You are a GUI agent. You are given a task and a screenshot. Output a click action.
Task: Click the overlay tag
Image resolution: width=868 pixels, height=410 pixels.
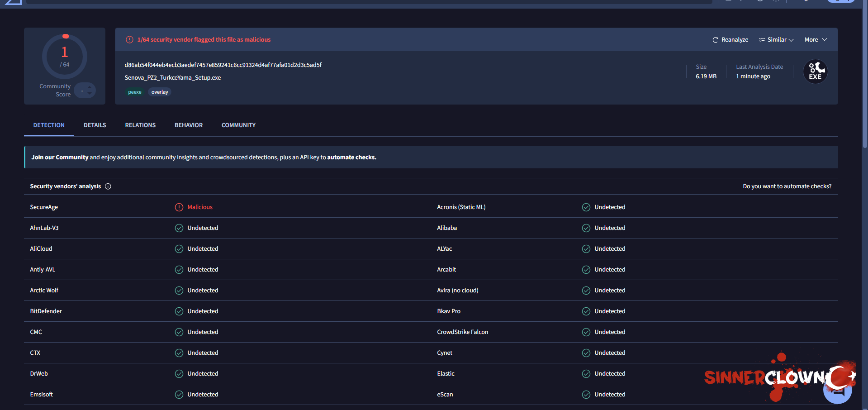(x=160, y=92)
